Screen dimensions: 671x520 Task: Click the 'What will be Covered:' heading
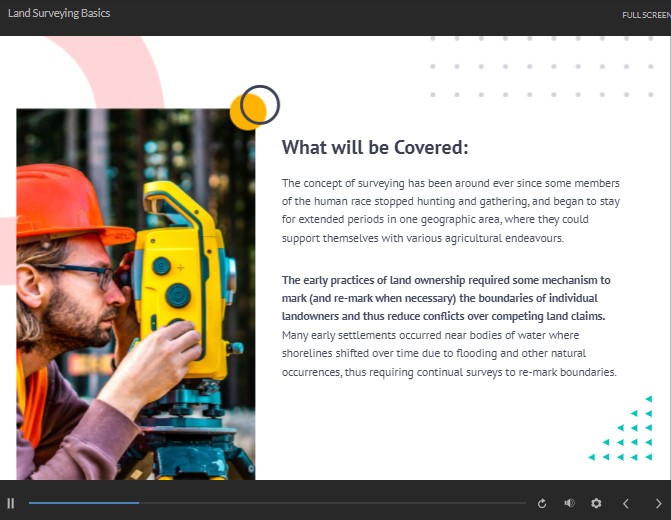[x=375, y=147]
